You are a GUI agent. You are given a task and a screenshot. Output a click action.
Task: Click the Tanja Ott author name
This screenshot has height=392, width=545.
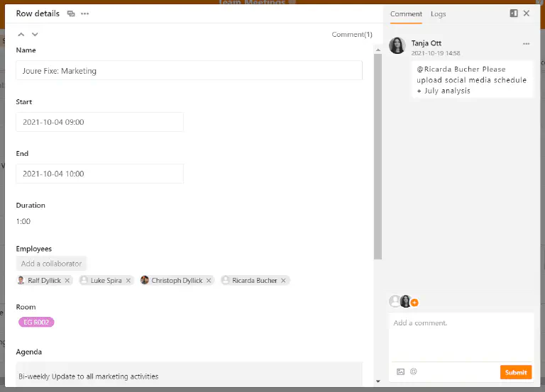point(426,43)
